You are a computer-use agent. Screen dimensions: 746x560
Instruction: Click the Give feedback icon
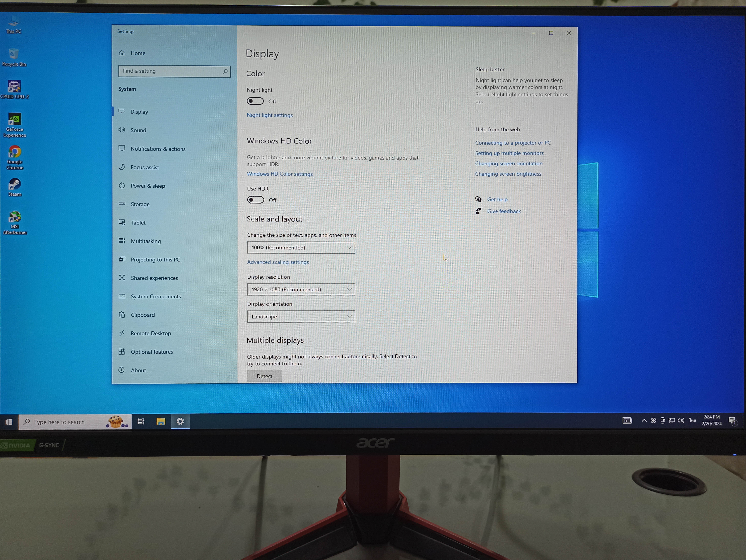[478, 211]
